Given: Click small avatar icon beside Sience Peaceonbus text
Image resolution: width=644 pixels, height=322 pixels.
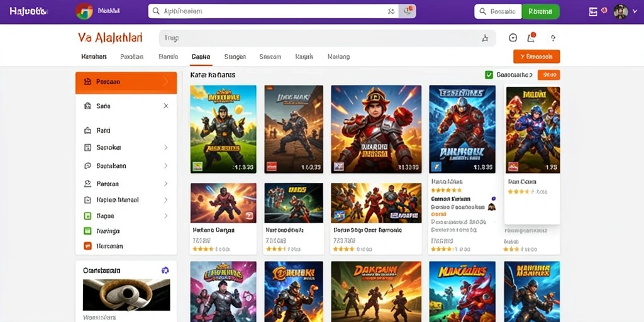Looking at the screenshot, I should click(x=491, y=207).
